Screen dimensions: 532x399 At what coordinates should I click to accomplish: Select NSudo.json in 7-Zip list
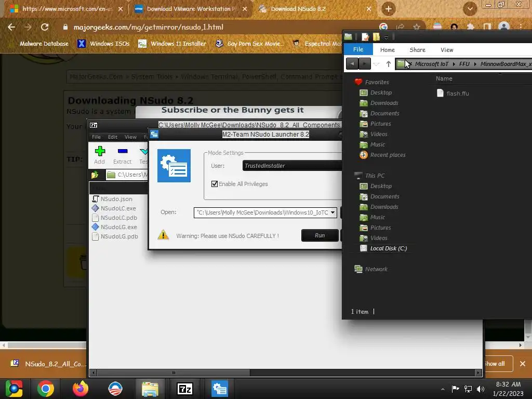point(112,199)
